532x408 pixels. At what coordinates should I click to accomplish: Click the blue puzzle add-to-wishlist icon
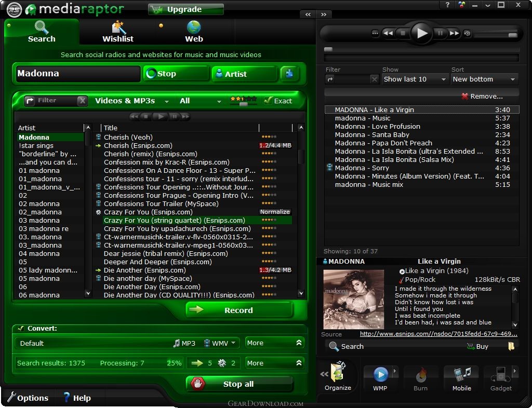pos(289,74)
